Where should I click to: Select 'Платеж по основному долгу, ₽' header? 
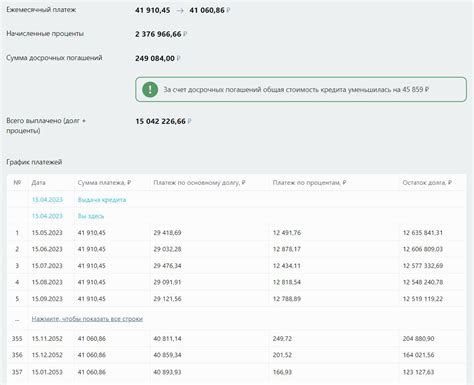pos(199,183)
